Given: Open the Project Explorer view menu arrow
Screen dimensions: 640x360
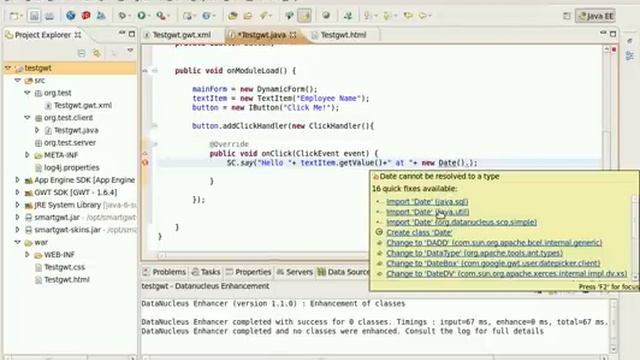Looking at the screenshot, I should (130, 51).
